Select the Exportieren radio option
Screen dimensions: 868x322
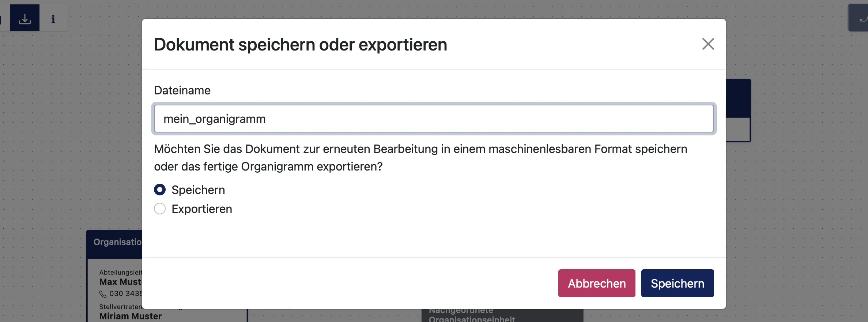[160, 209]
